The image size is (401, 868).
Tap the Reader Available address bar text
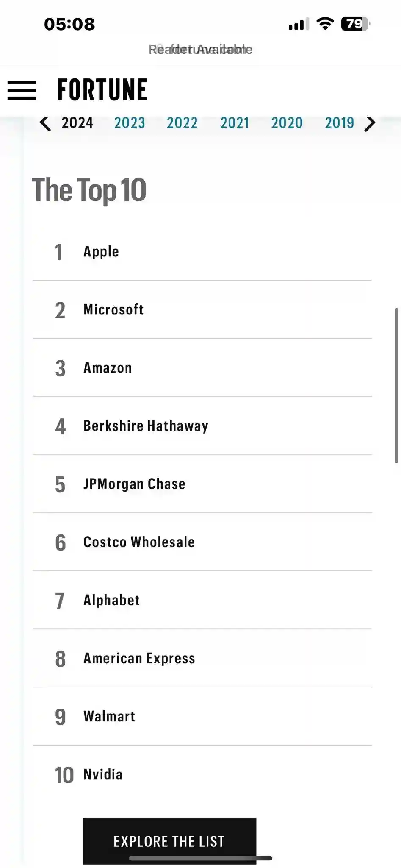click(200, 50)
